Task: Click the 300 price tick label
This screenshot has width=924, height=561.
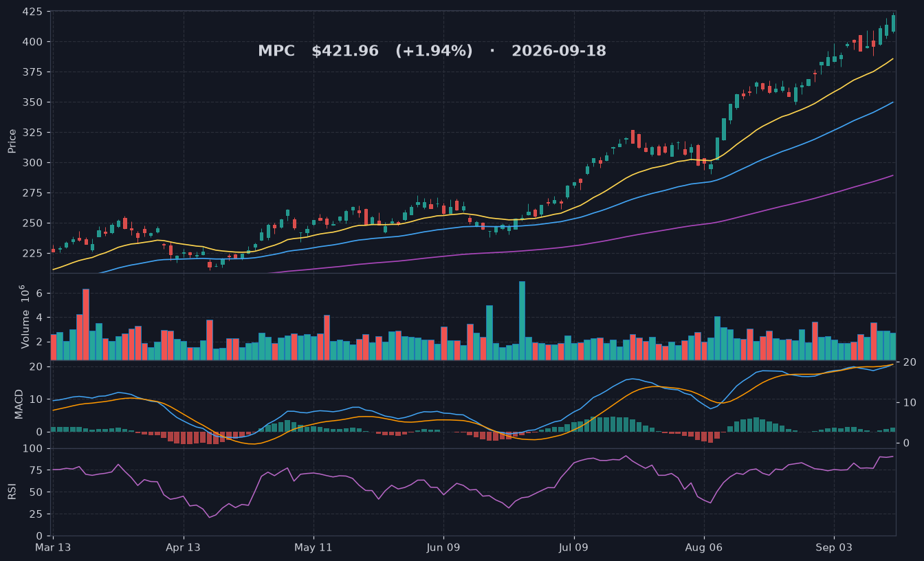Action: [x=33, y=163]
